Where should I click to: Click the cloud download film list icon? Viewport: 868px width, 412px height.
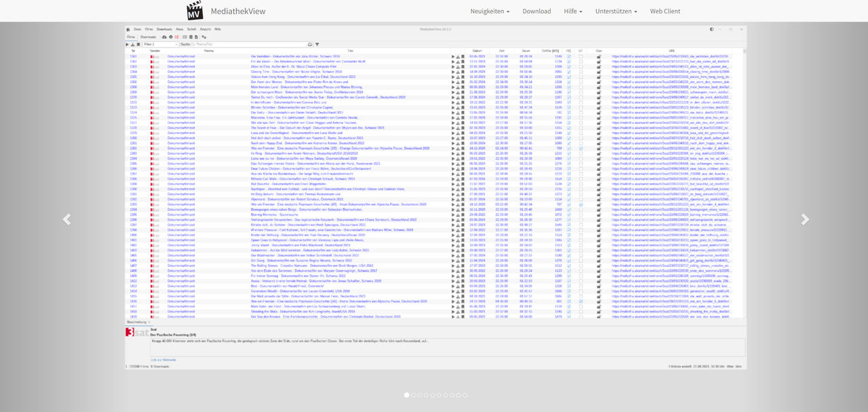tap(164, 37)
